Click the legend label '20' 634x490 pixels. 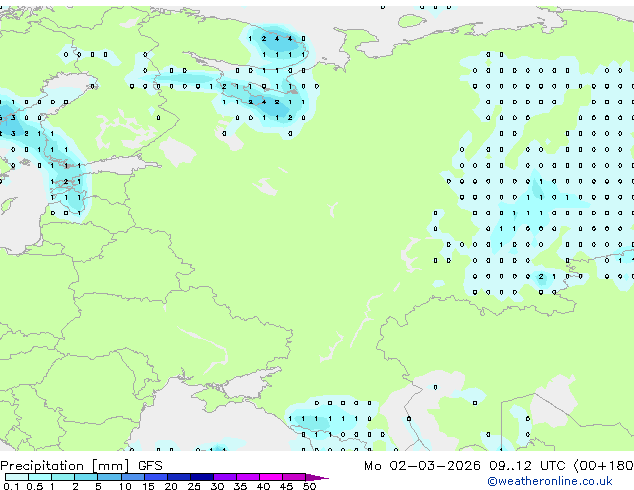(171, 486)
